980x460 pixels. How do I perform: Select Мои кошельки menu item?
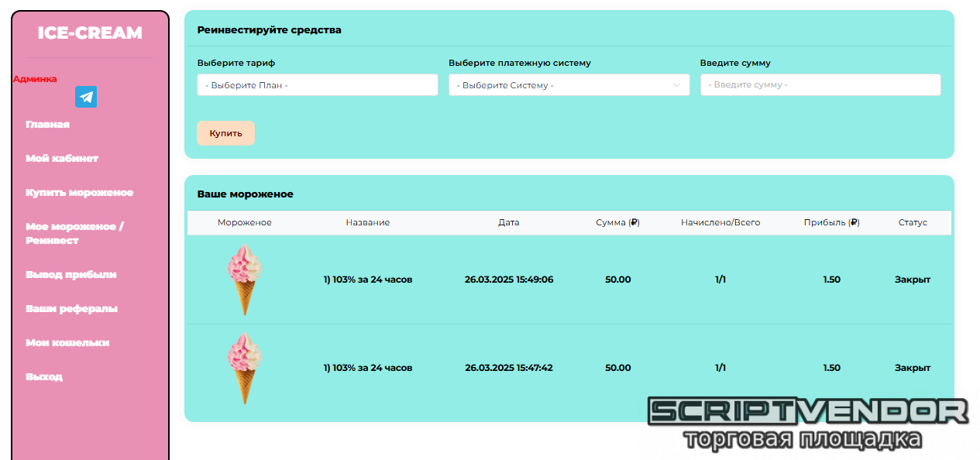coord(67,343)
